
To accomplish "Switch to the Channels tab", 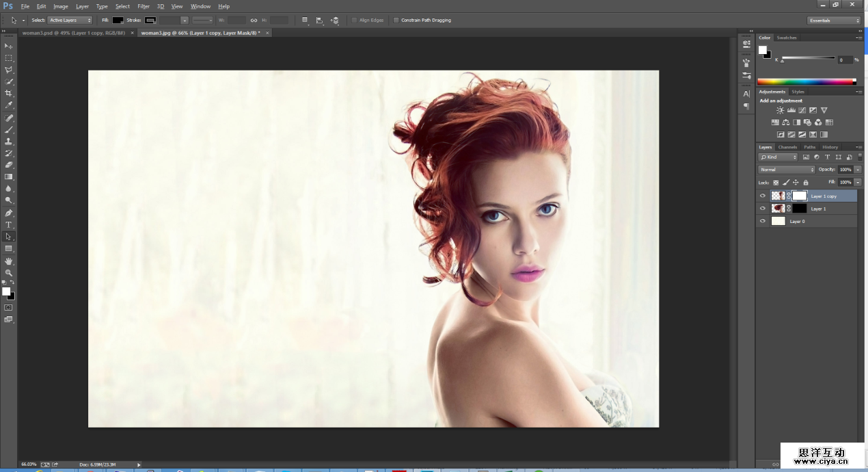I will (x=787, y=147).
